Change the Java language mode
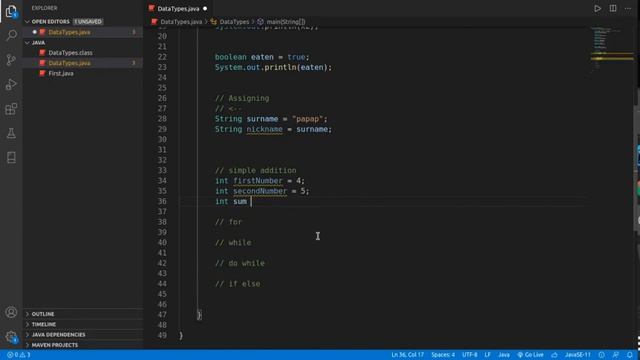The image size is (640, 360). pos(504,355)
